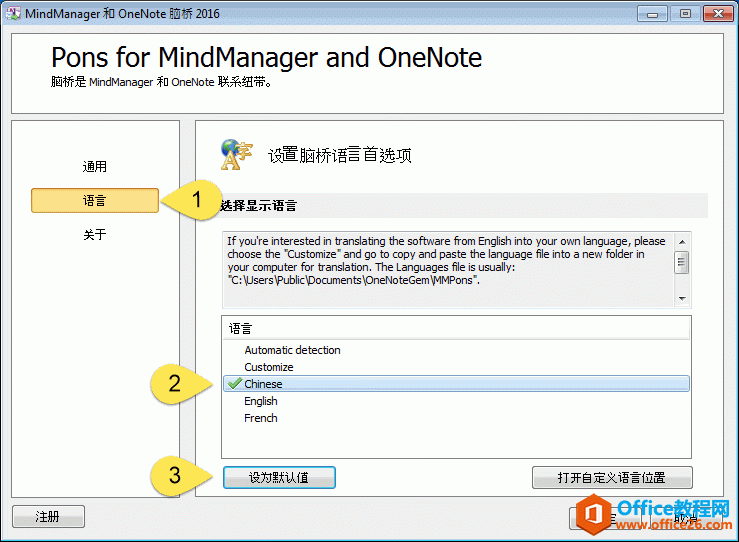Click description box scroll up arrow
The image size is (739, 542).
tap(682, 242)
